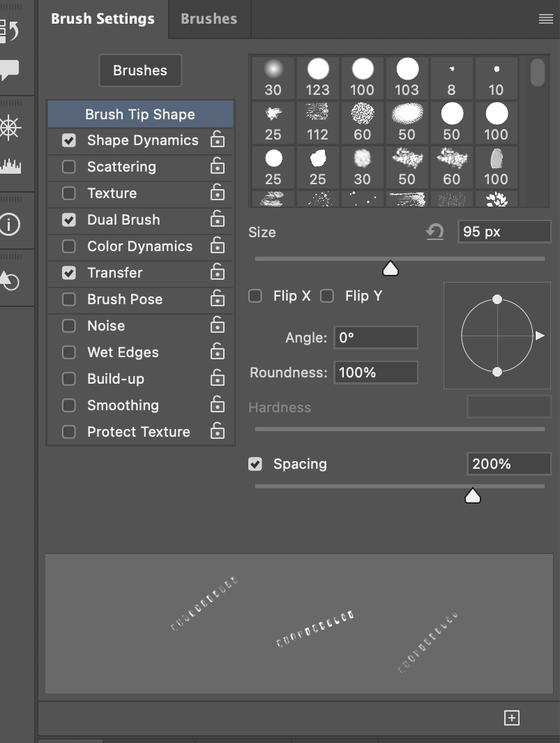
Task: Open the Histogram panel icon
Action: (10, 166)
